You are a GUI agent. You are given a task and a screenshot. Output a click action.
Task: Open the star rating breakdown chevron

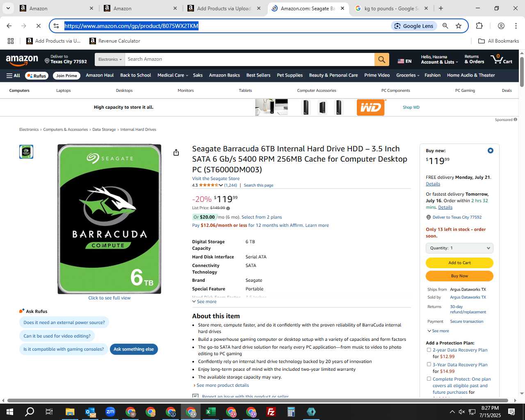(221, 185)
